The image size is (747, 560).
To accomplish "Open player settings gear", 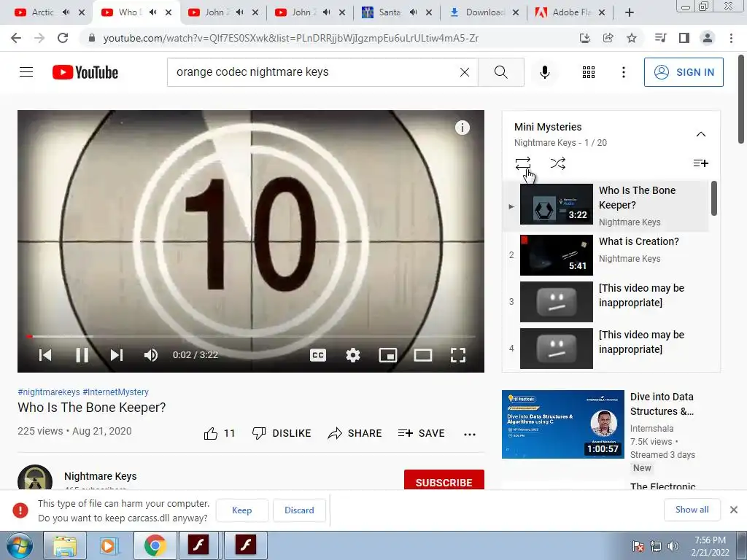I will tap(353, 355).
